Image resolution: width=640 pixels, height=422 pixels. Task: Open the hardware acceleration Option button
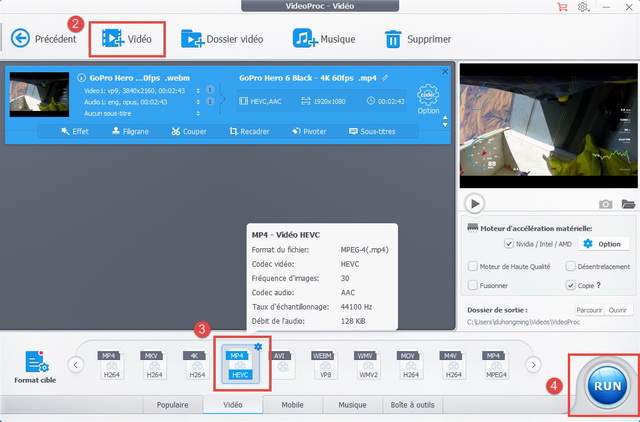(x=603, y=244)
